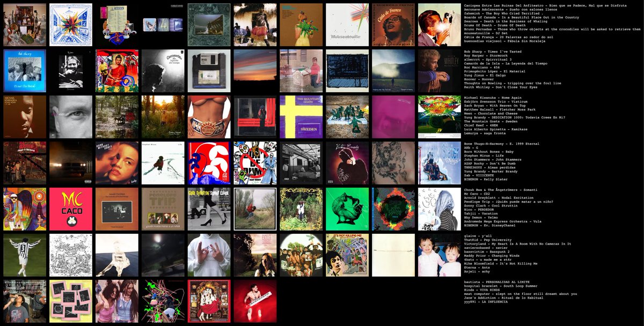Select the hospital bracelet pink photos cover
Image resolution: width=644 pixels, height=326 pixels.
click(x=71, y=301)
